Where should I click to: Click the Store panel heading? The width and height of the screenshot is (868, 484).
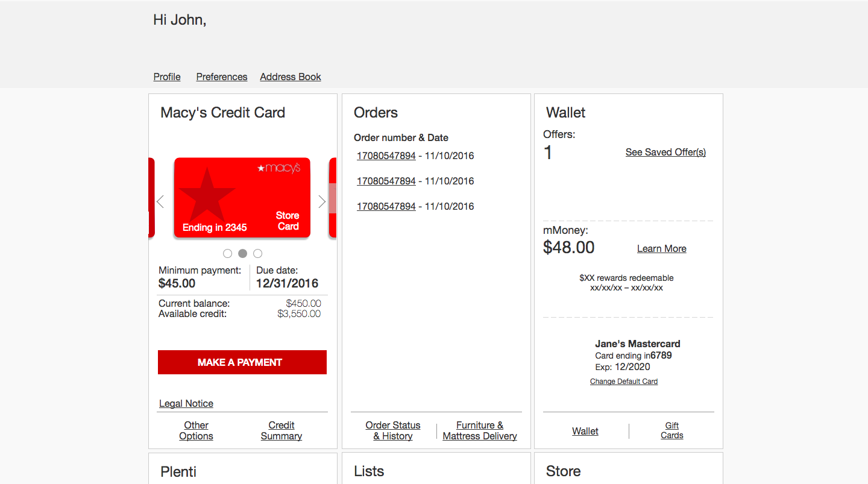click(x=564, y=471)
